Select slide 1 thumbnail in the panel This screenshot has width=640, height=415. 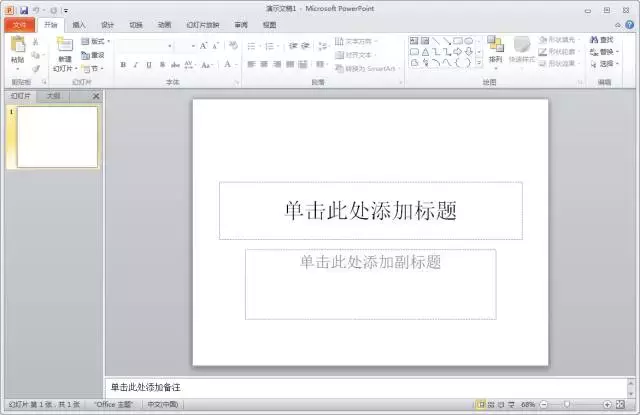click(57, 137)
